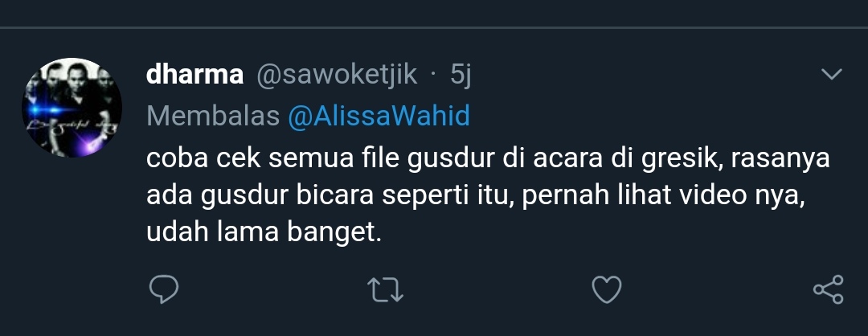
Task: Click the tweet line udah lama banget
Action: click(264, 232)
